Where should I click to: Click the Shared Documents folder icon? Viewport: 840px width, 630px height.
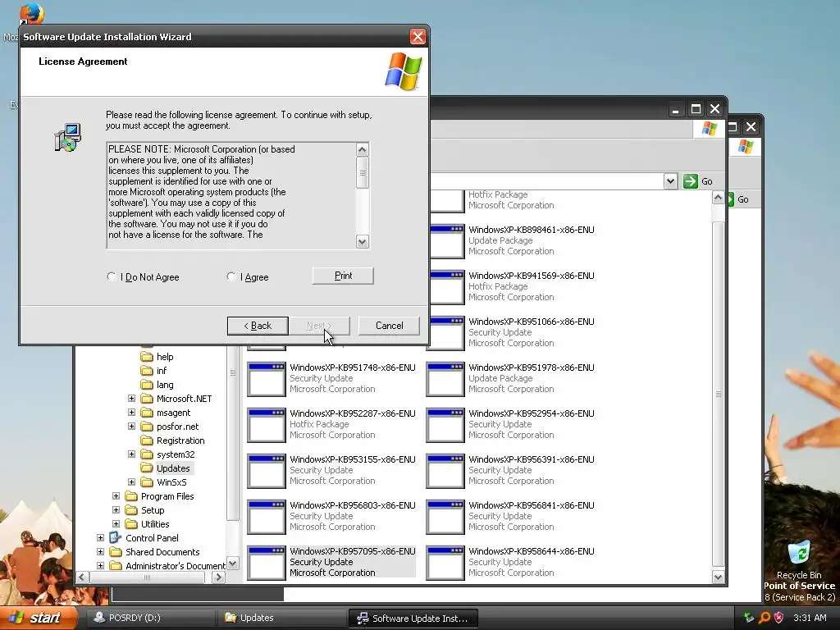click(x=115, y=551)
